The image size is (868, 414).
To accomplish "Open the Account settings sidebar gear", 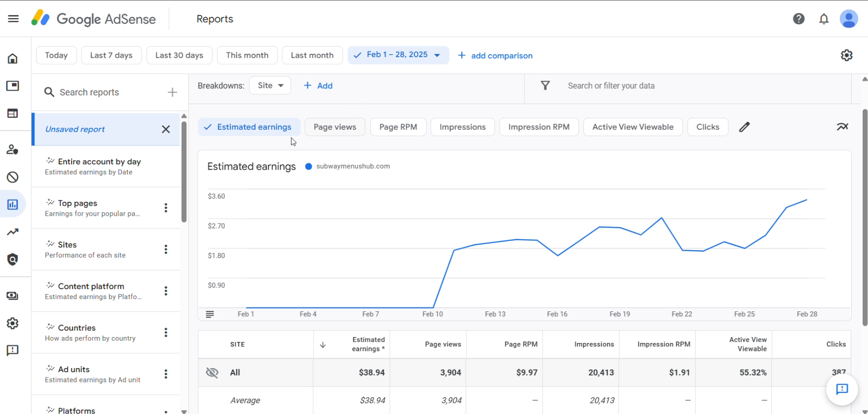I will pos(13,323).
